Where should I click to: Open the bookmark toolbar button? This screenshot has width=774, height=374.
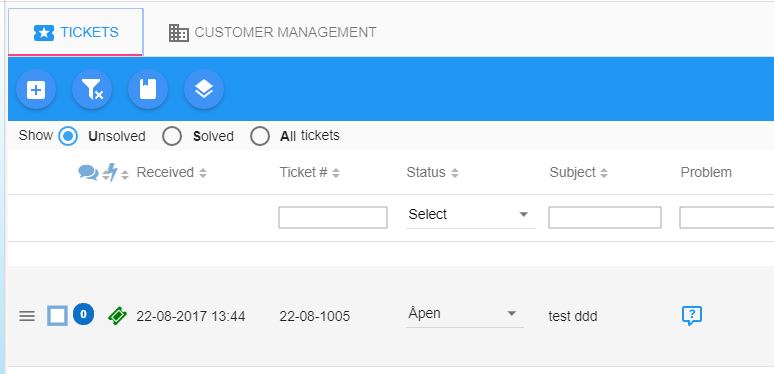click(x=148, y=89)
